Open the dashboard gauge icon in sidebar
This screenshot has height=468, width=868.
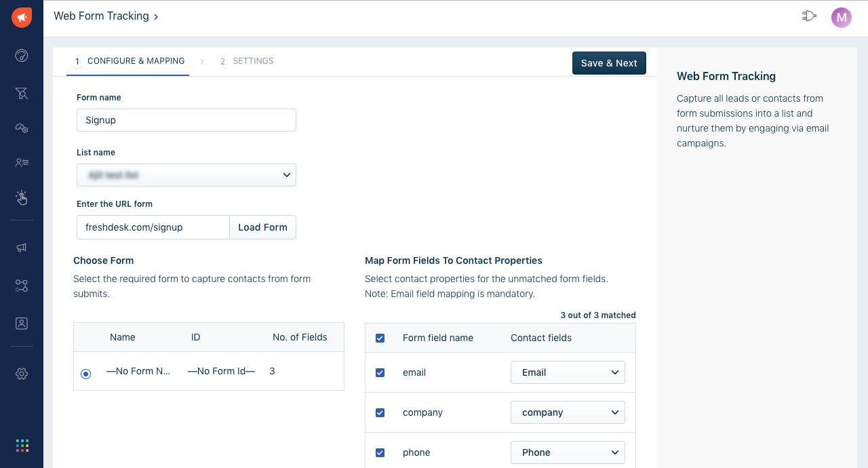(22, 56)
